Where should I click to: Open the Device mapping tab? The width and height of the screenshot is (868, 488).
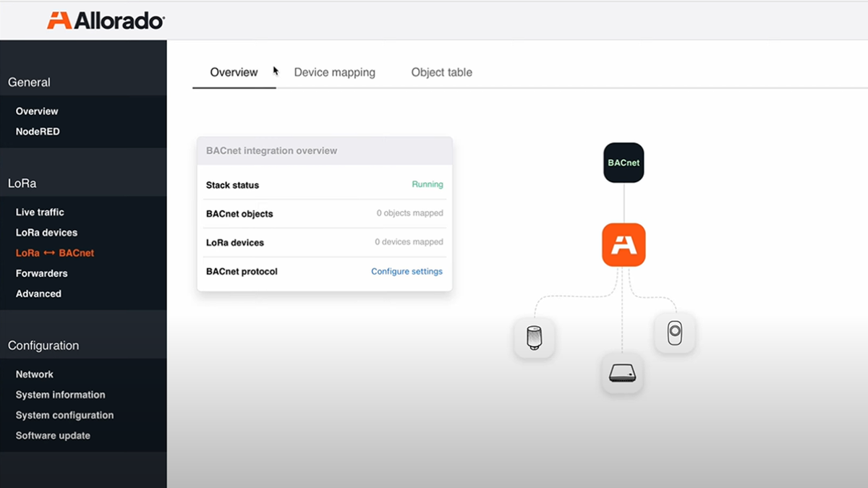[x=334, y=72]
